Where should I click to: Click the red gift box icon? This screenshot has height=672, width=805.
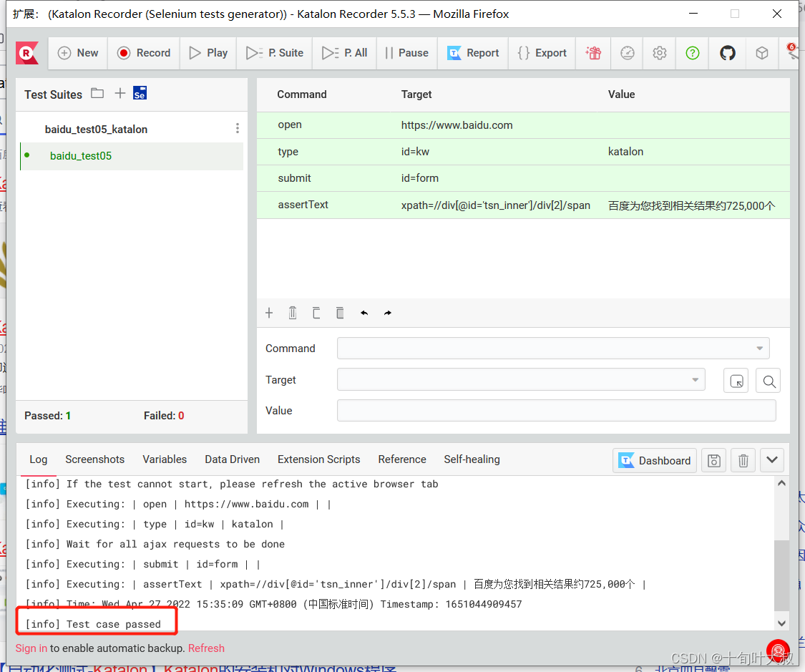tap(593, 53)
